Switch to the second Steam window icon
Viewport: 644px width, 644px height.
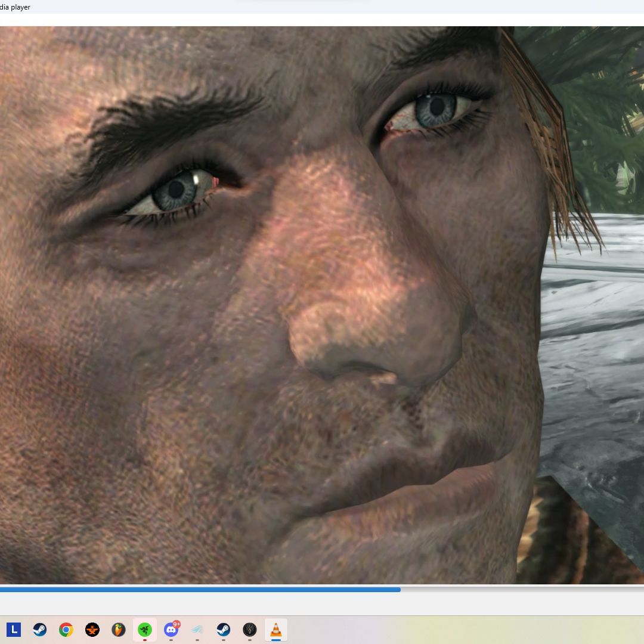coord(224,629)
